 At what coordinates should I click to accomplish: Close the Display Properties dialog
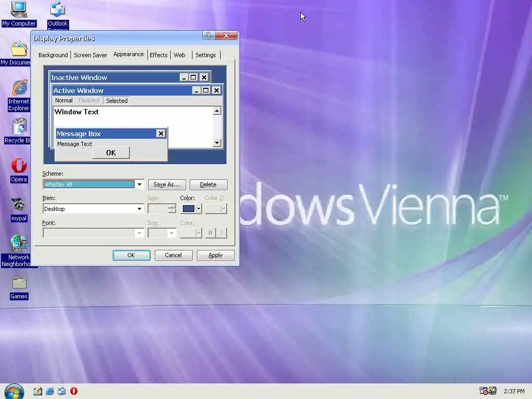coord(227,35)
